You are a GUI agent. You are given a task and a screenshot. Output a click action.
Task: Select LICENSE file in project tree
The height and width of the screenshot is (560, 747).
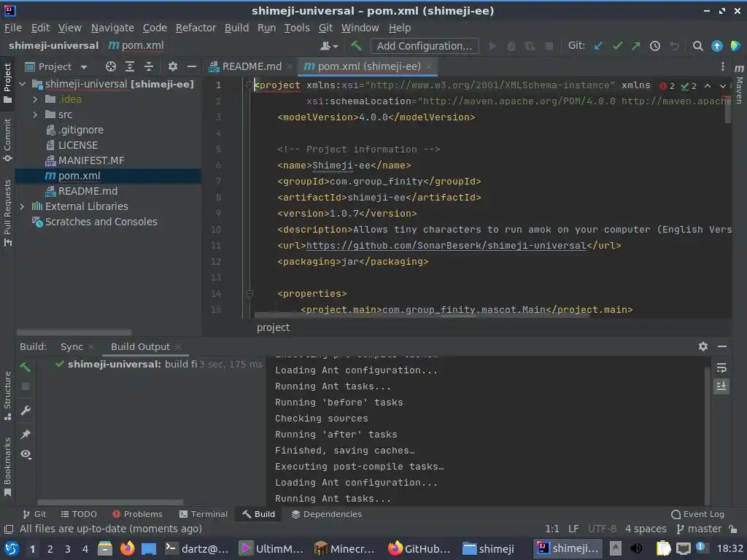pyautogui.click(x=77, y=145)
